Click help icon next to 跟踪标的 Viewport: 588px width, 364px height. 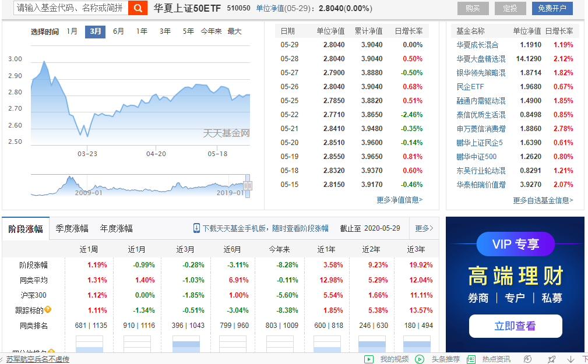coord(48,310)
